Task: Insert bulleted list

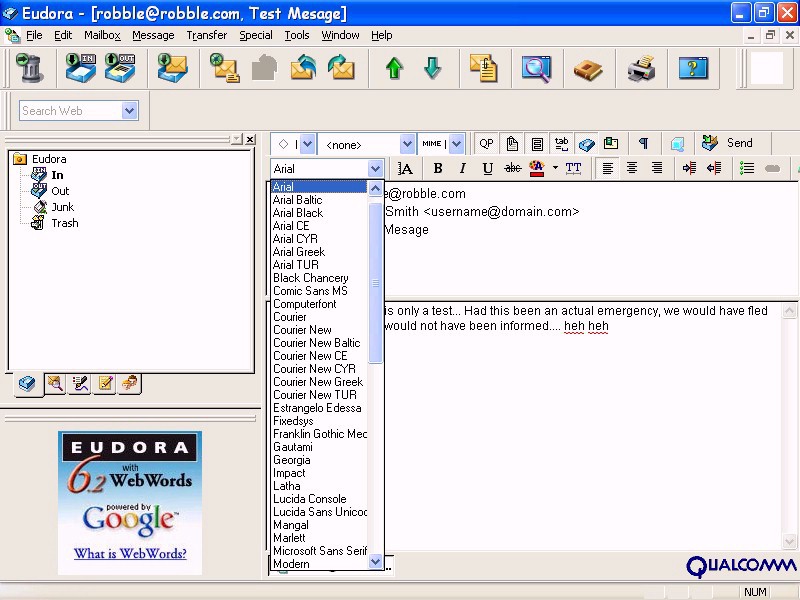Action: (x=747, y=168)
